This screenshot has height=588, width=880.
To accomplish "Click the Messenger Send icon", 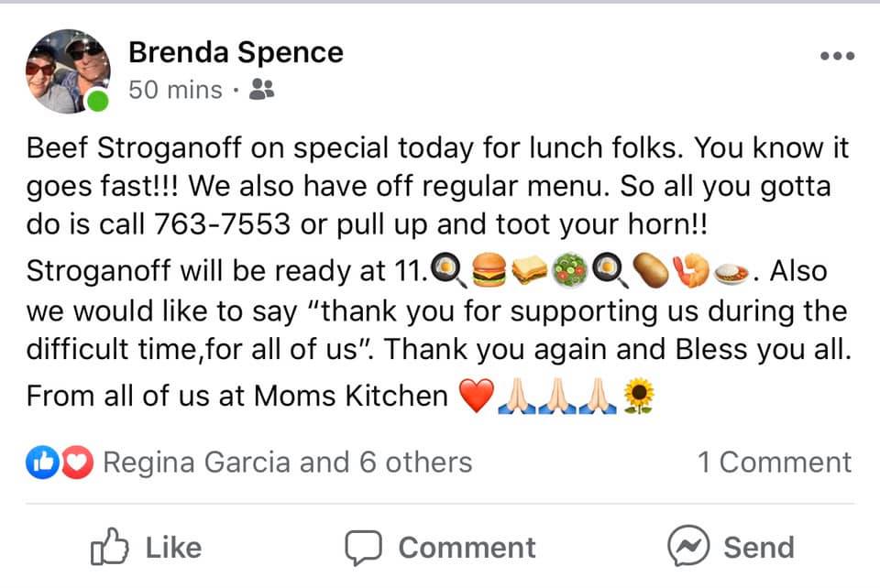I will tap(687, 547).
